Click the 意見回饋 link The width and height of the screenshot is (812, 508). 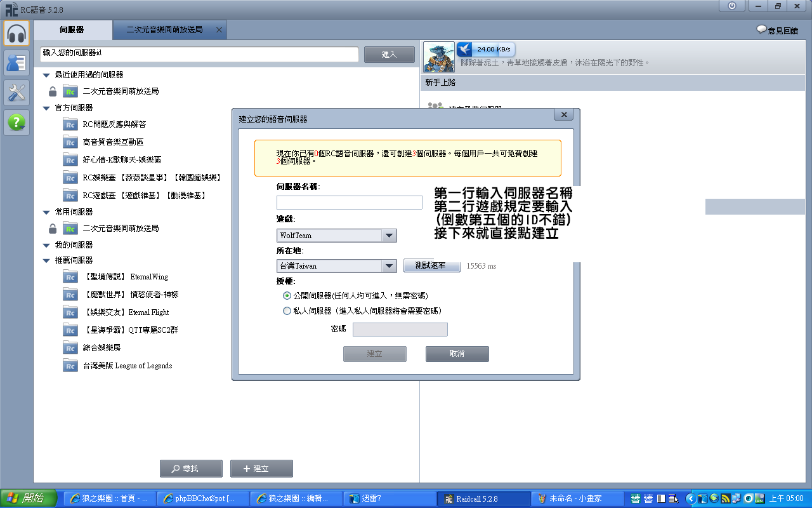tap(783, 30)
